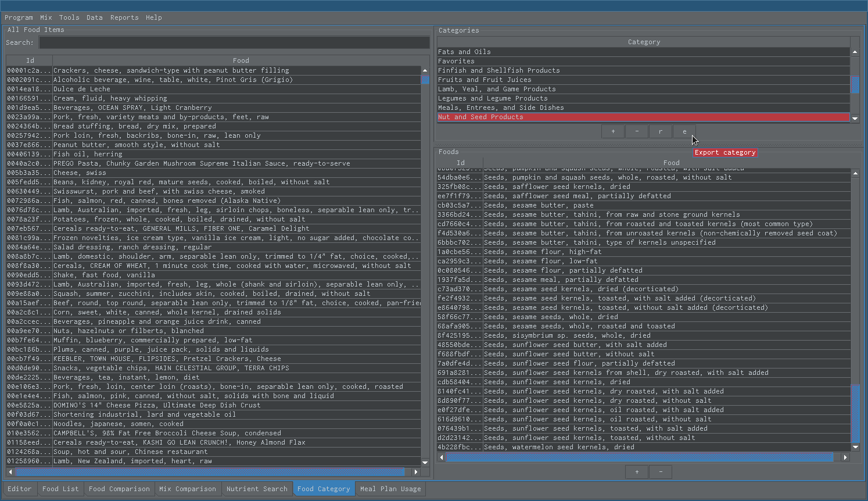Click the Food column header in All Food Items
868x501 pixels.
tap(241, 60)
